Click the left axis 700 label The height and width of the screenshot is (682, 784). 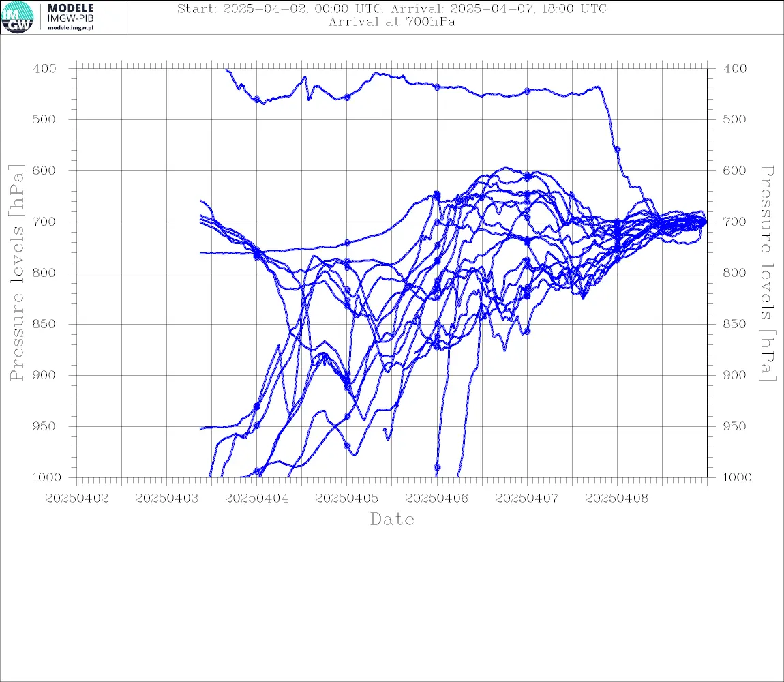[x=44, y=222]
